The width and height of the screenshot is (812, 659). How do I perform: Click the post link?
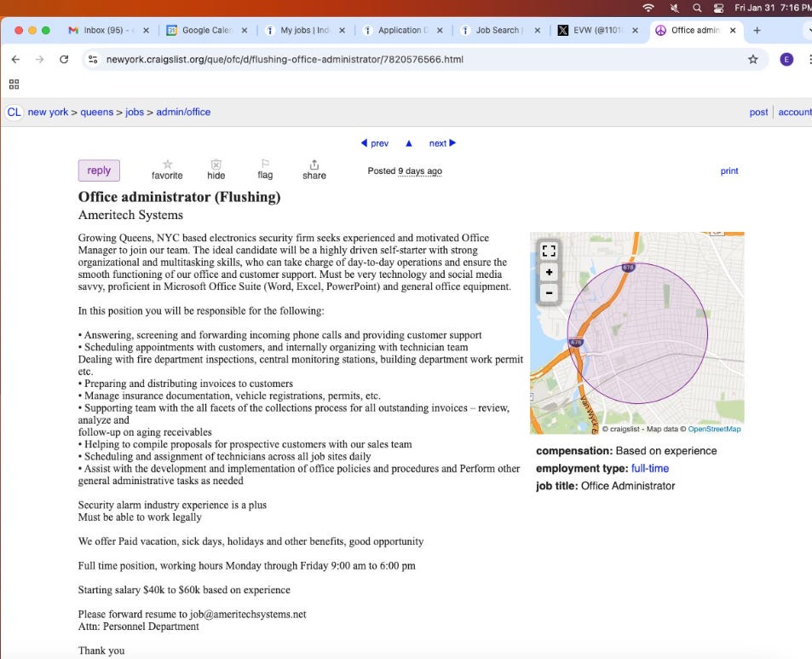[758, 112]
